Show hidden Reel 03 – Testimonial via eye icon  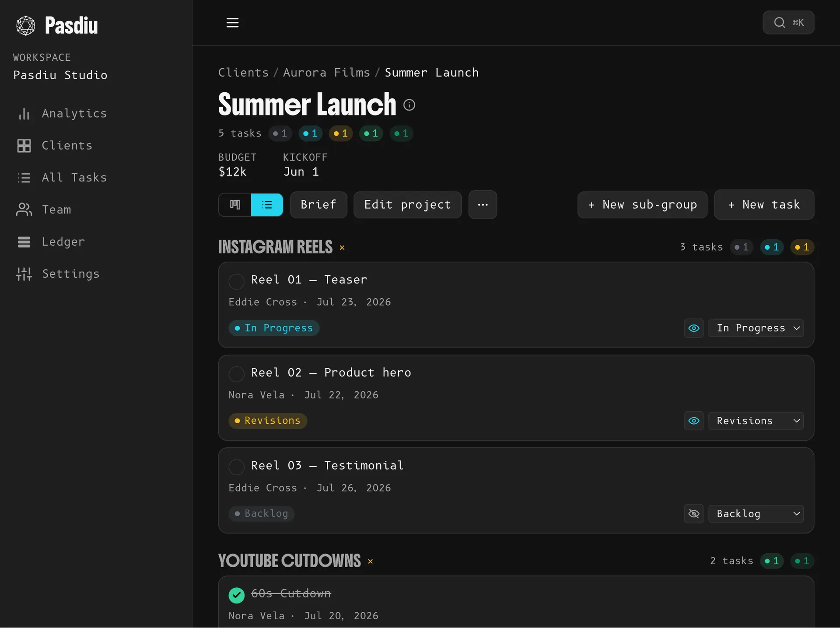click(694, 513)
